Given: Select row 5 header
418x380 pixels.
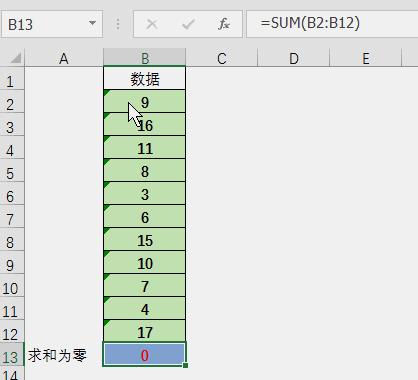Looking at the screenshot, I should tap(12, 171).
